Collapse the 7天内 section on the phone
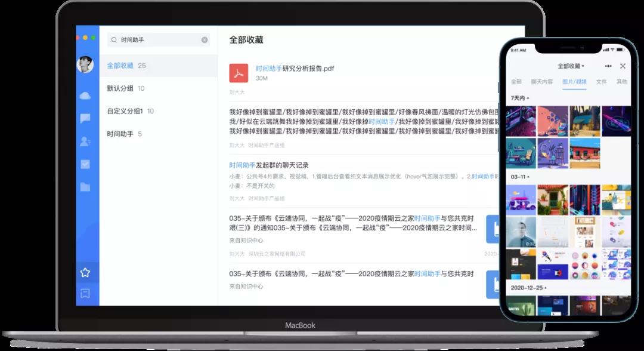644x351 pixels. [x=520, y=98]
